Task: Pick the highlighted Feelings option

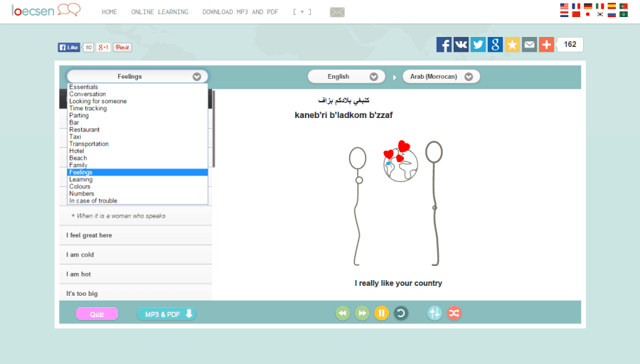Action: [x=137, y=172]
